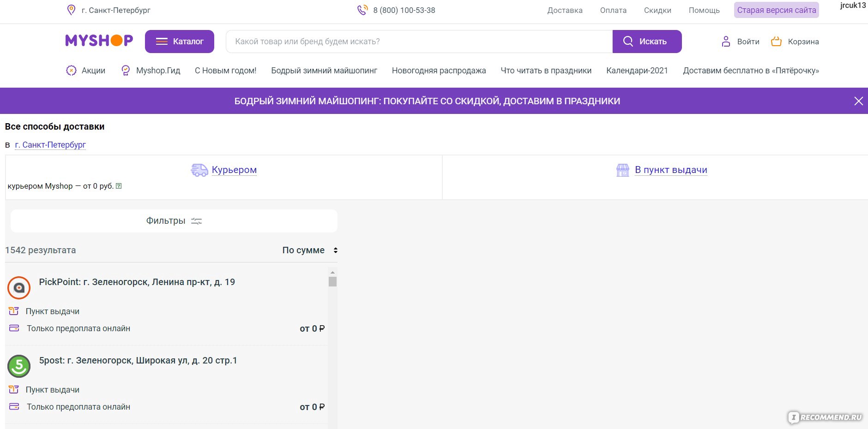Click the 5post green logo icon
Screen dimensions: 868x429
19,366
